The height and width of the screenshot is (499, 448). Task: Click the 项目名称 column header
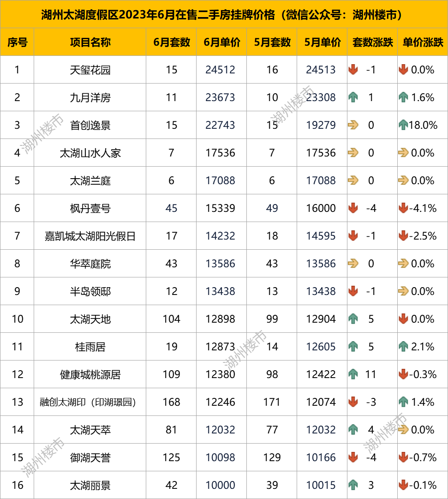[x=90, y=42]
